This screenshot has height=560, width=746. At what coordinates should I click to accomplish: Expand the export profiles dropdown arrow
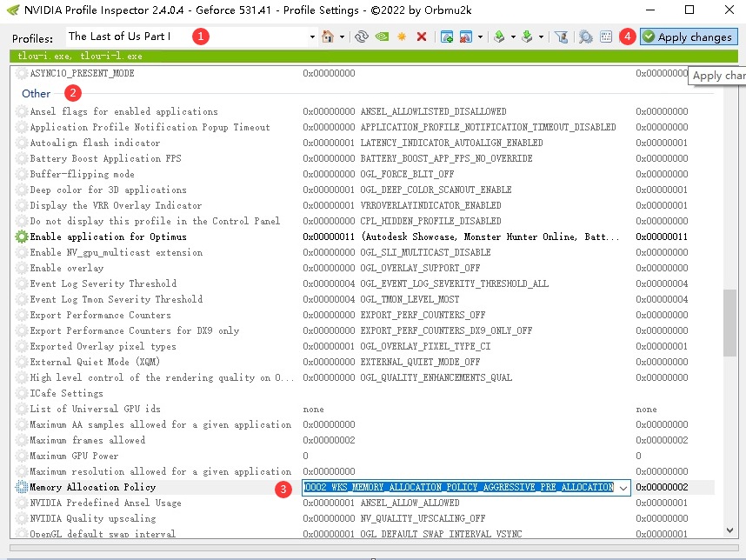513,37
